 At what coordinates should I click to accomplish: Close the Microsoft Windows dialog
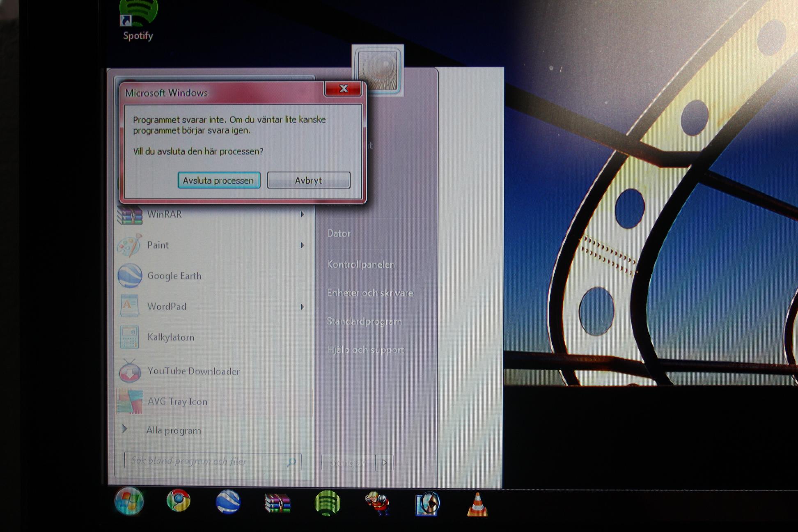(343, 88)
